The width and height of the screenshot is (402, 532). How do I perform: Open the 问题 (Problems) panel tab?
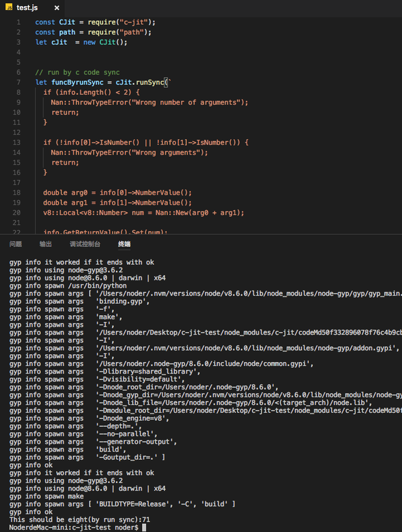(x=15, y=244)
